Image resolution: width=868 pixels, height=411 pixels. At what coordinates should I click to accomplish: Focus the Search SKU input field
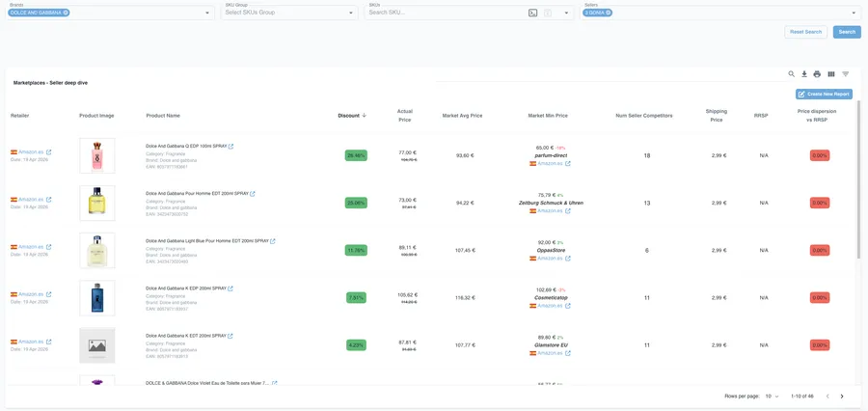[446, 13]
